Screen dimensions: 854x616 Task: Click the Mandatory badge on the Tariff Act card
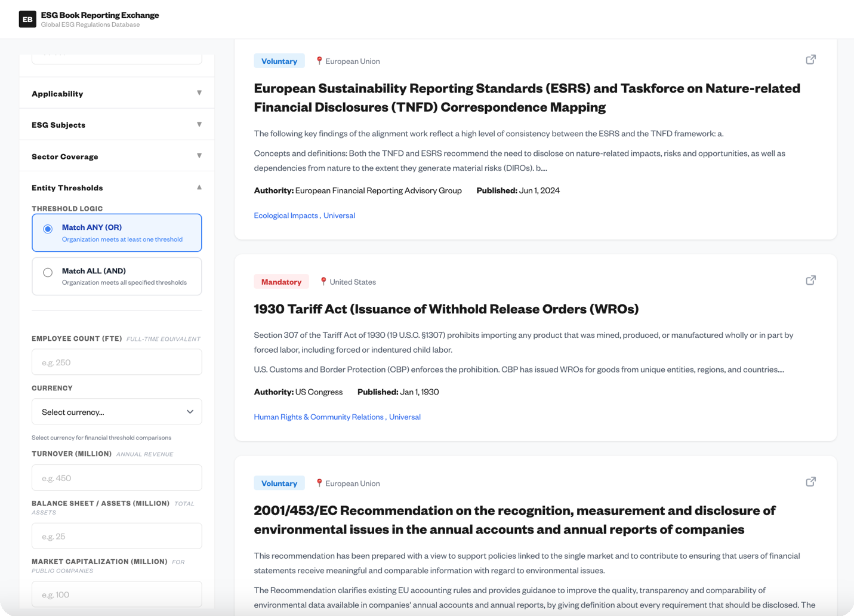(281, 281)
